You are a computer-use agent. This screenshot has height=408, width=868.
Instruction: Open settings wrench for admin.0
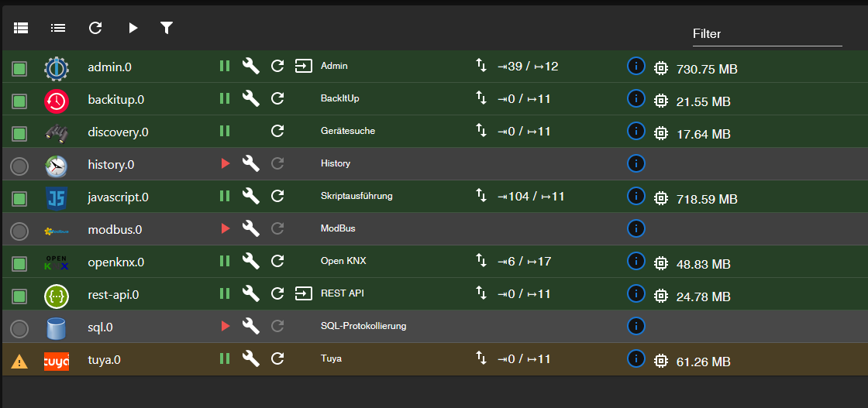[250, 66]
